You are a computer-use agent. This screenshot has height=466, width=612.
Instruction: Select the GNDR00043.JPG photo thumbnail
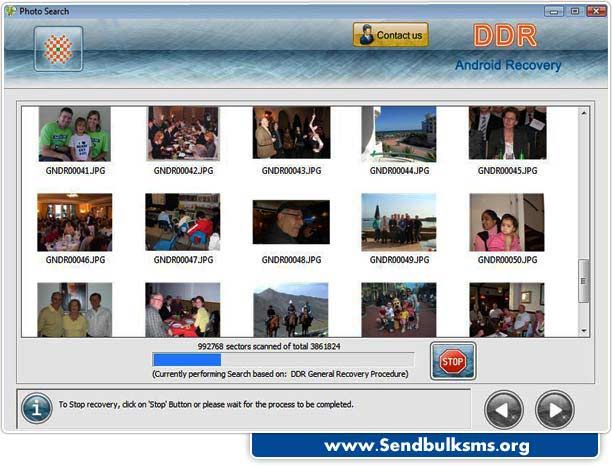[292, 133]
